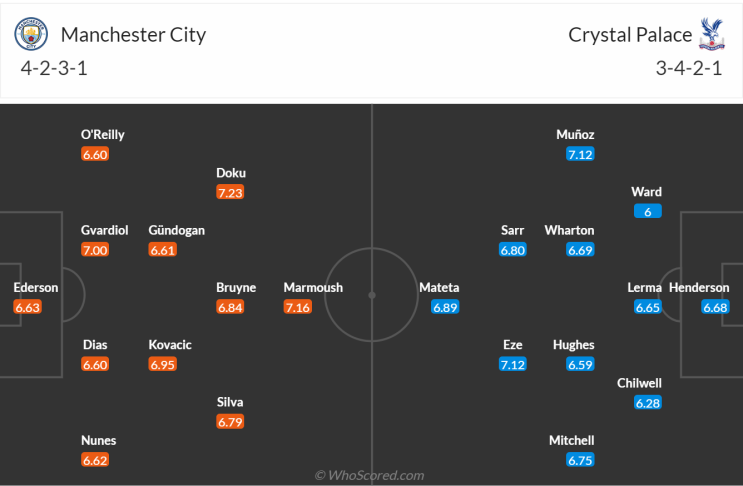Click the WhoScored.com watermark text
This screenshot has height=486, width=743.
(370, 475)
